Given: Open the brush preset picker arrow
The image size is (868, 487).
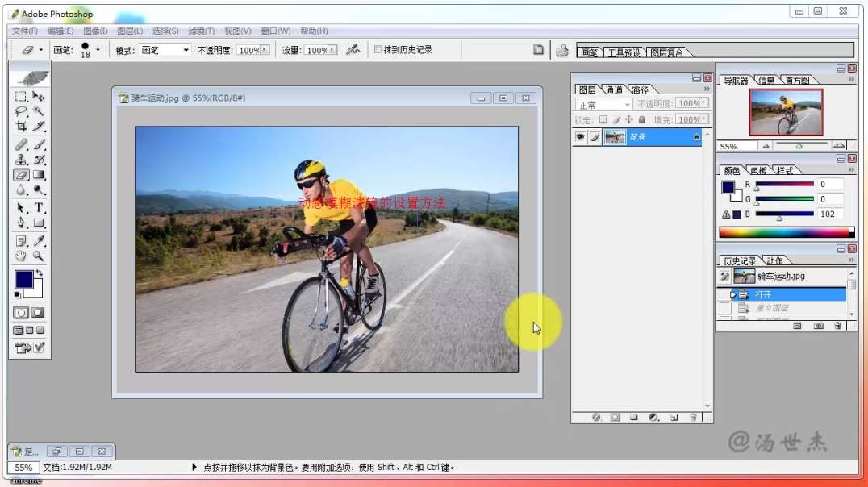Looking at the screenshot, I should click(x=98, y=50).
